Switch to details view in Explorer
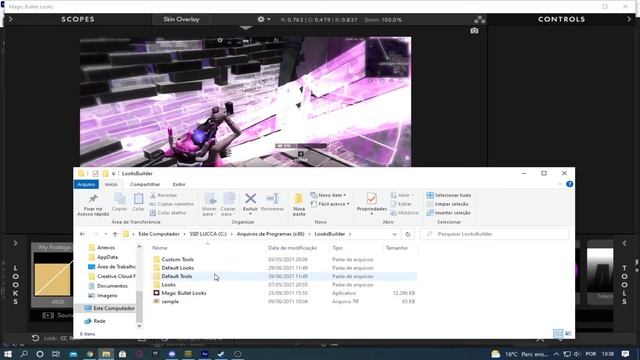The width and height of the screenshot is (640, 360). (x=558, y=333)
